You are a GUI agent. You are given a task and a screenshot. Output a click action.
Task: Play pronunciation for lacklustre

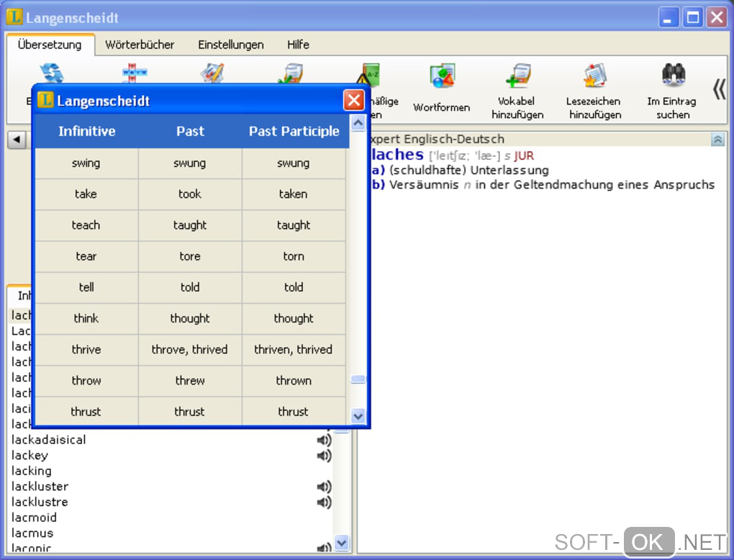click(x=324, y=502)
